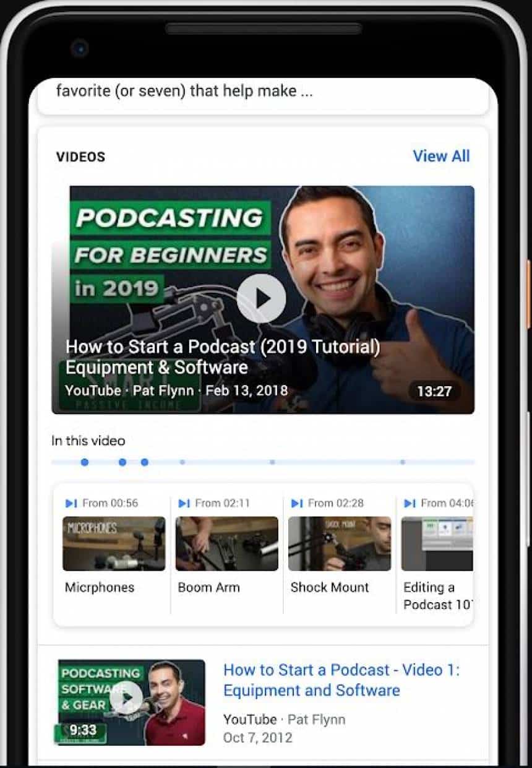The image size is (532, 768).
Task: Select the 'Shock Mount' segment label
Action: click(330, 587)
